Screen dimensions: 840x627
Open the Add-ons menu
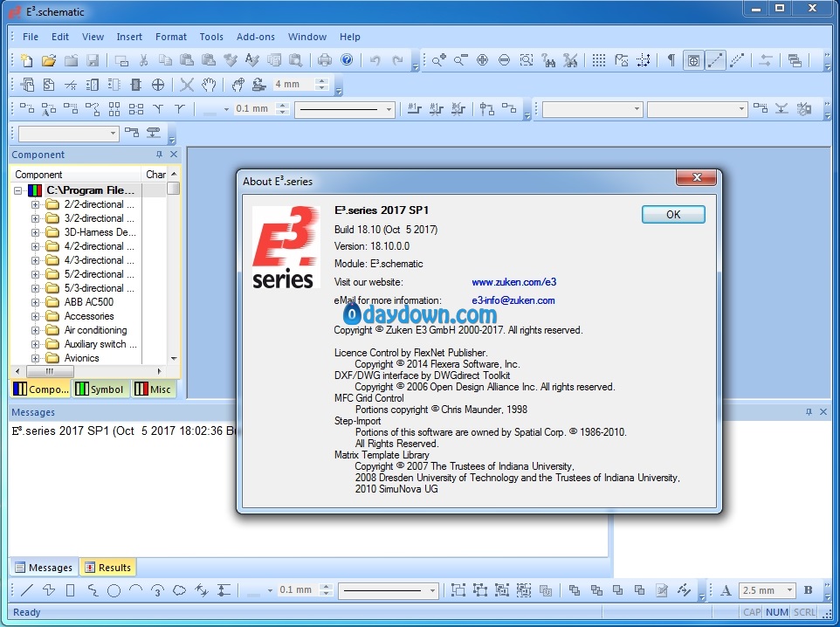256,37
